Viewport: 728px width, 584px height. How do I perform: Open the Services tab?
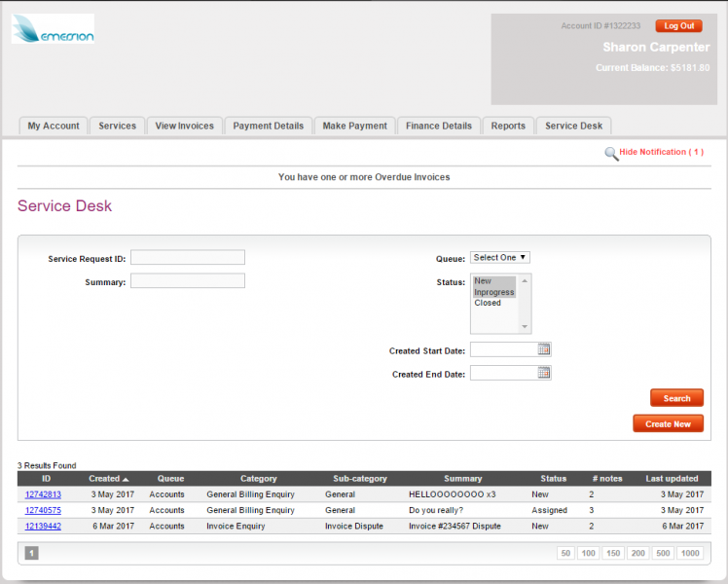click(x=118, y=126)
